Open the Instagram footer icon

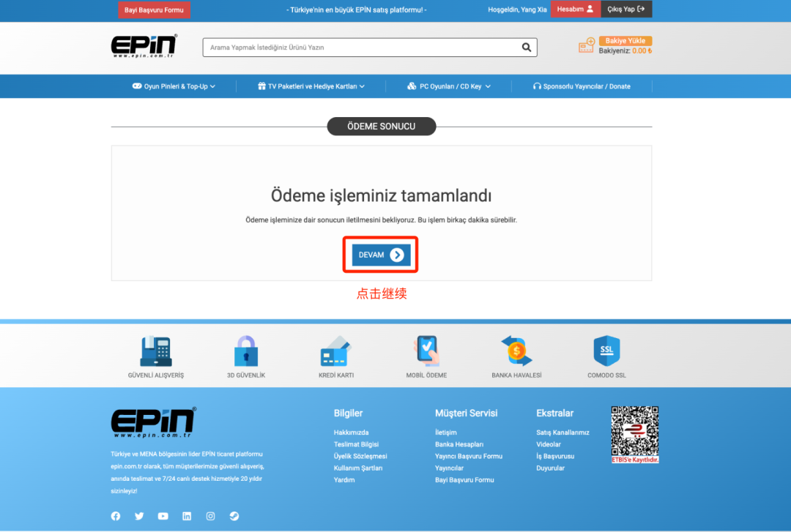pos(210,516)
